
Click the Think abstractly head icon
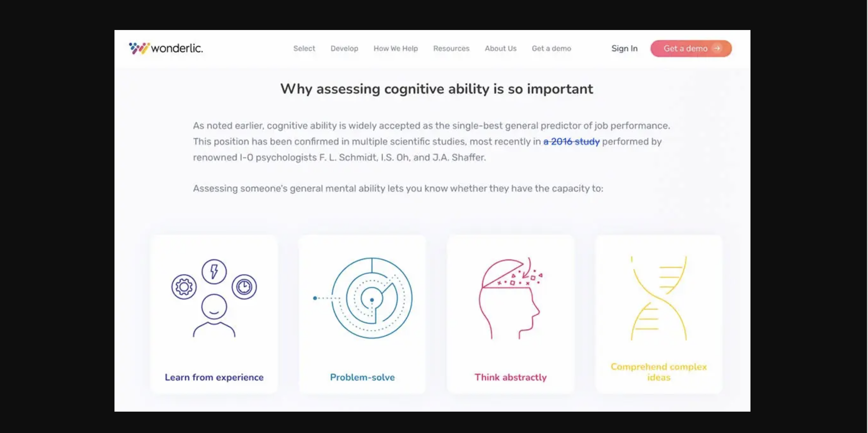[x=509, y=299]
